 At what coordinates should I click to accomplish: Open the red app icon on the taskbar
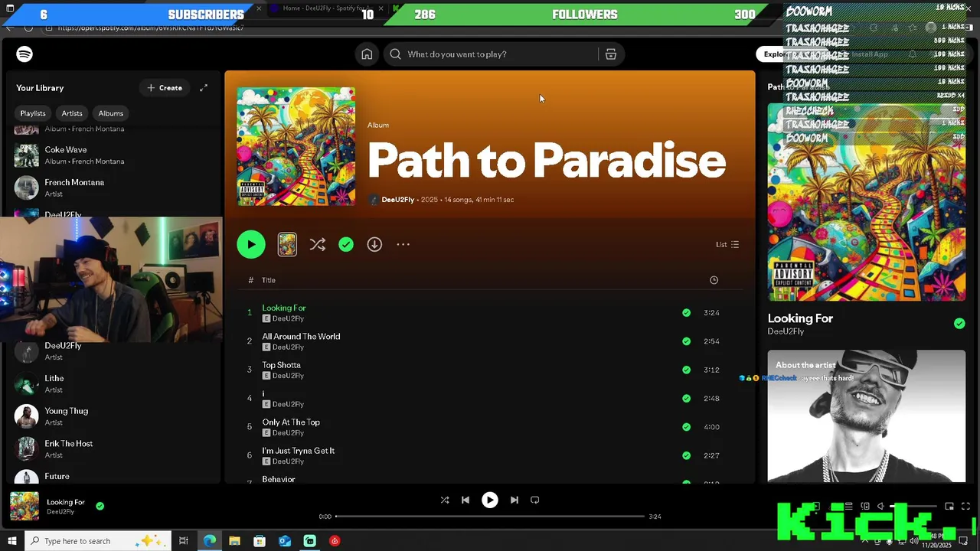[x=335, y=541]
